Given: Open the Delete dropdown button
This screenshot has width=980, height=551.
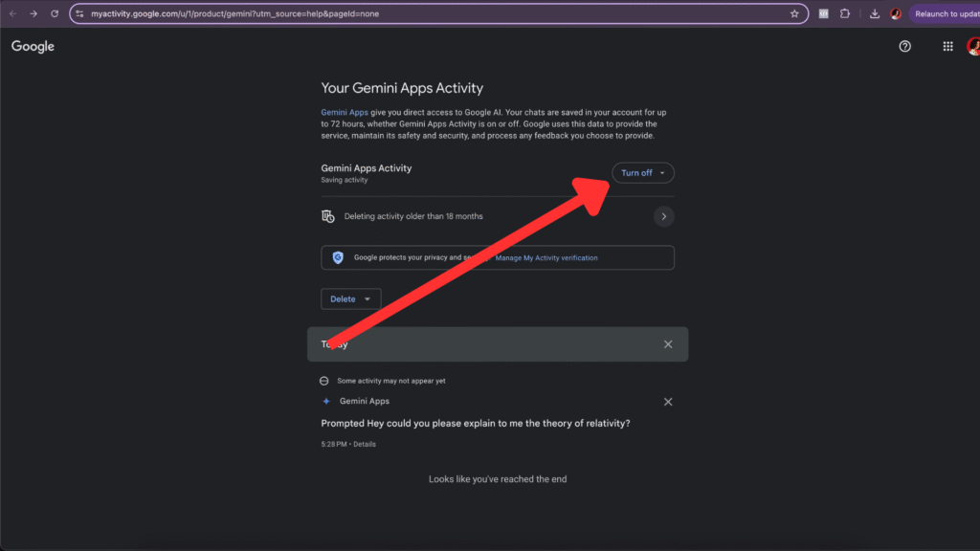Looking at the screenshot, I should click(350, 298).
